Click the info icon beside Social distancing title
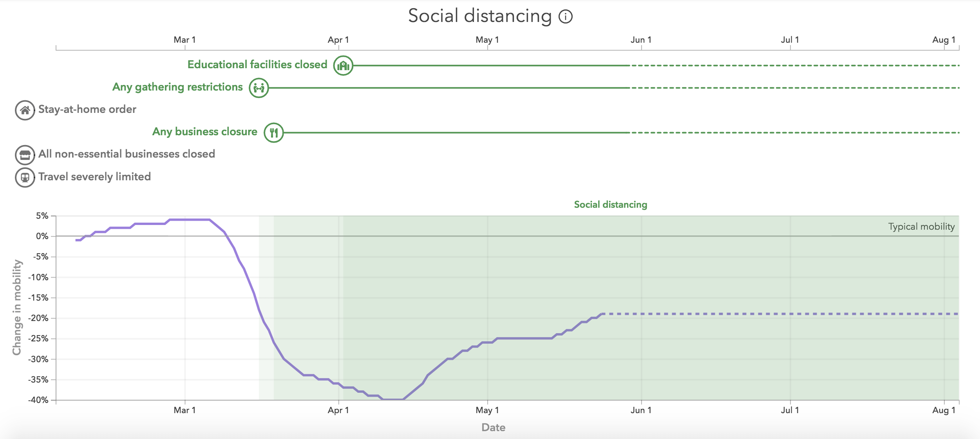This screenshot has width=980, height=439. point(566,16)
